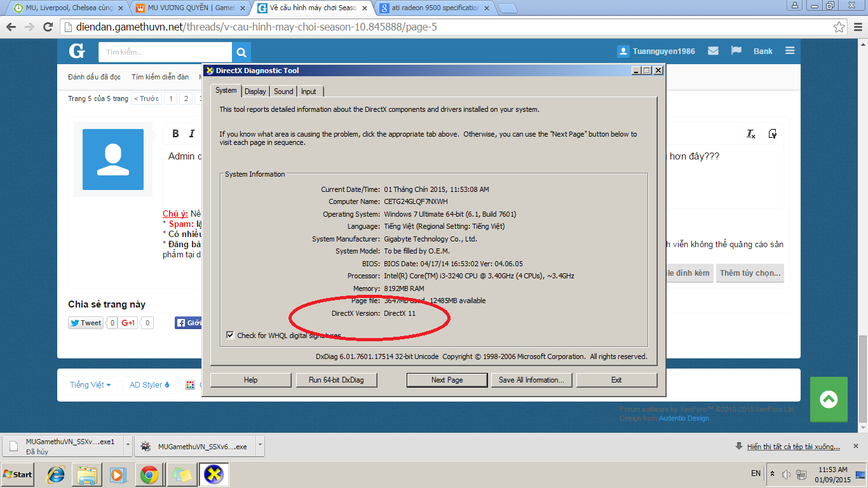The image size is (868, 488).
Task: Switch to MU VƯƠNG QUYỀN browser tab
Action: (x=192, y=8)
